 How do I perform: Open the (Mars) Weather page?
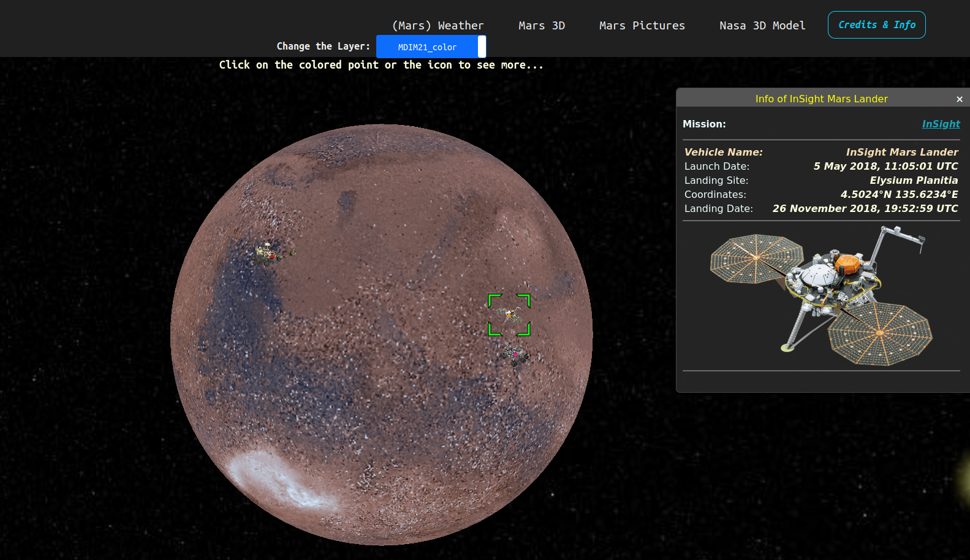pyautogui.click(x=438, y=26)
